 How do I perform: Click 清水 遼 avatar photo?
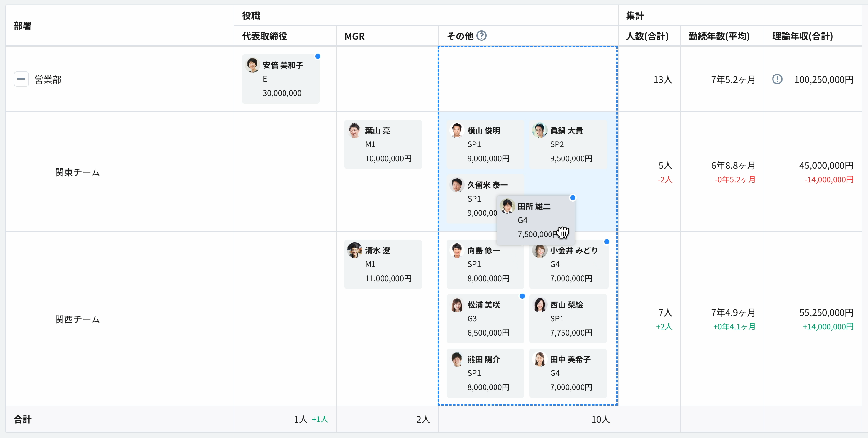[354, 250]
